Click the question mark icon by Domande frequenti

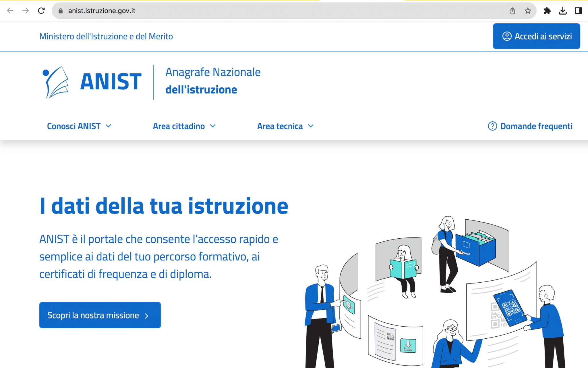[492, 126]
